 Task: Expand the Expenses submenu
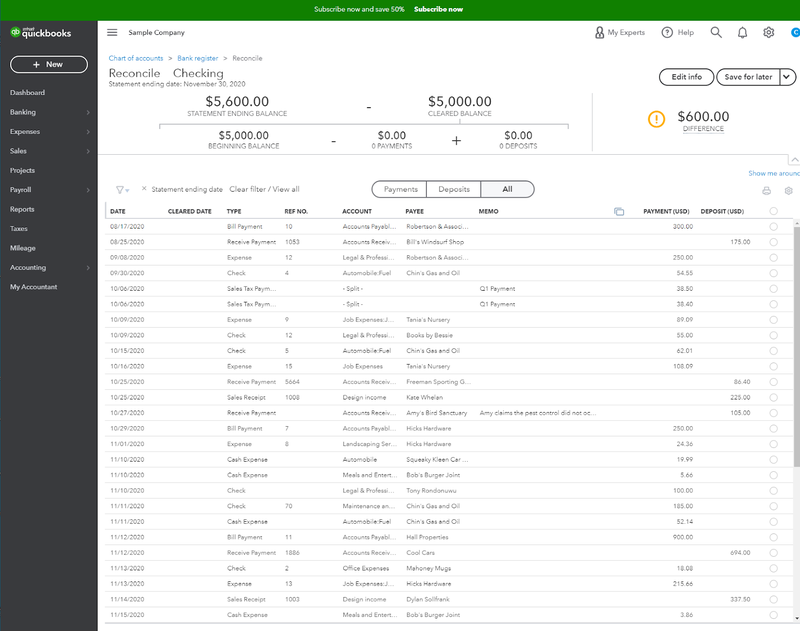[x=88, y=132]
